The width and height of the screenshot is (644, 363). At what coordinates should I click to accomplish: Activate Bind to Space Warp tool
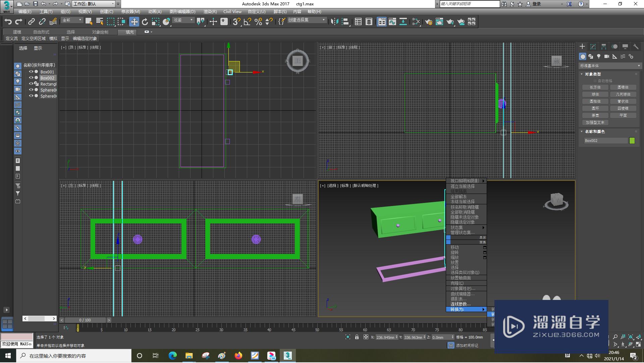(53, 22)
